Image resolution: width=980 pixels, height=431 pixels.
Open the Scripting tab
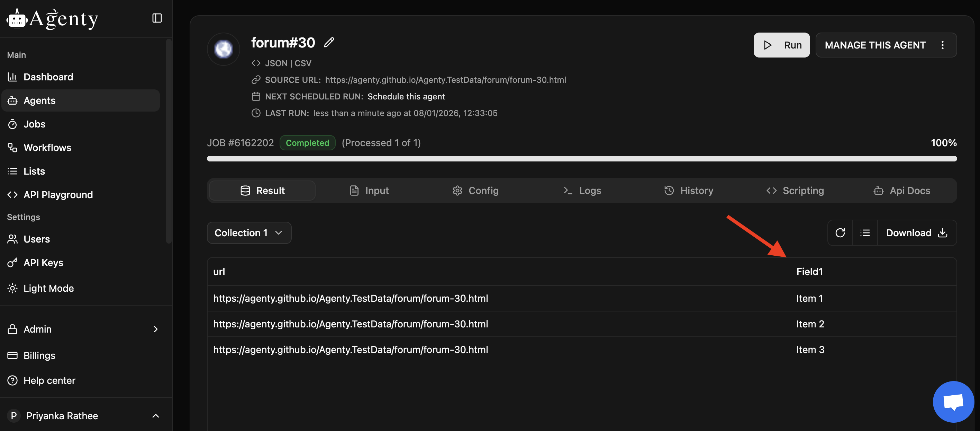coord(795,190)
